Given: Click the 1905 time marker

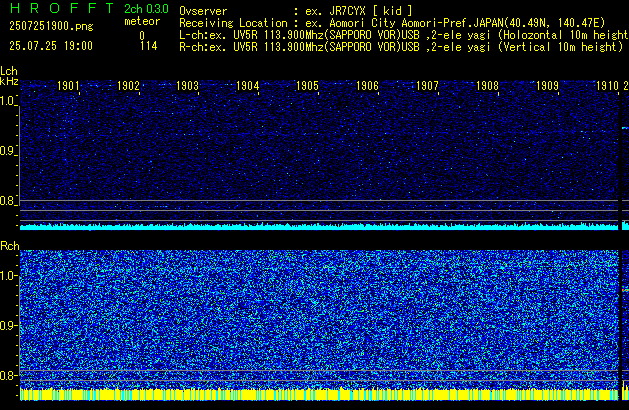Looking at the screenshot, I should coord(308,86).
